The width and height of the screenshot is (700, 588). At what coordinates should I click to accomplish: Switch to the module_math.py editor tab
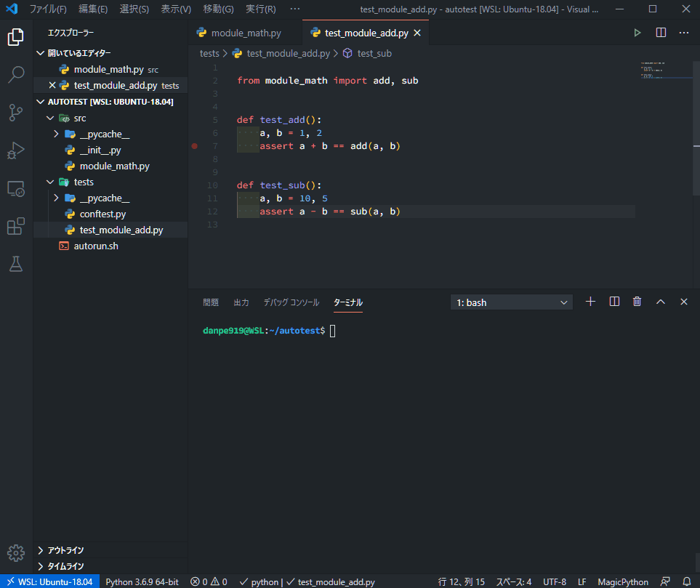click(245, 33)
